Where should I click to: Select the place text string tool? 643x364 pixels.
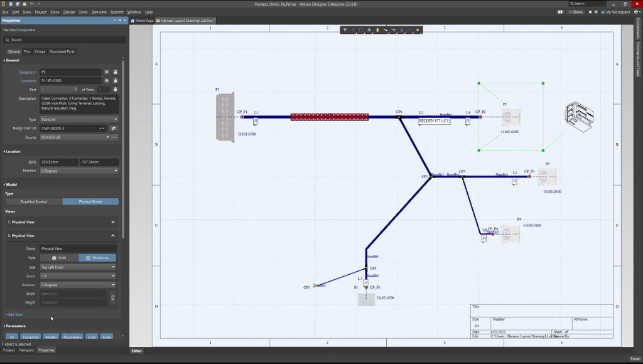coord(401,30)
